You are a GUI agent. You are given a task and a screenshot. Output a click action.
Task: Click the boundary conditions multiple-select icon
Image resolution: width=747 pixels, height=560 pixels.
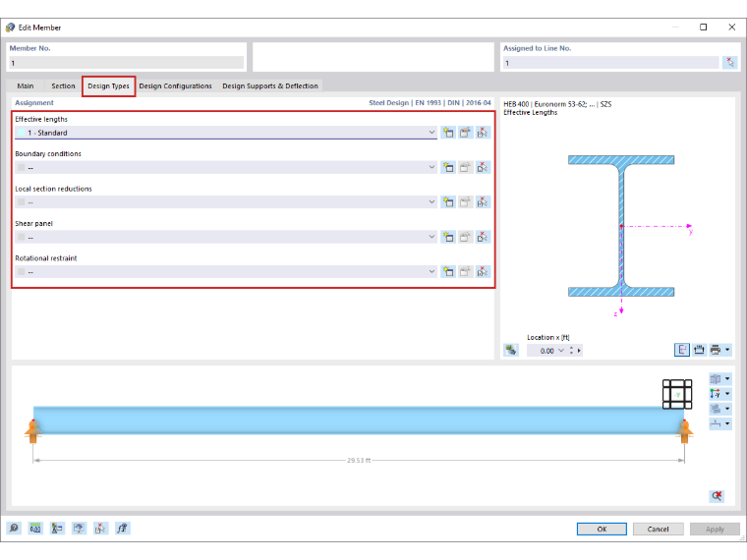pos(483,167)
